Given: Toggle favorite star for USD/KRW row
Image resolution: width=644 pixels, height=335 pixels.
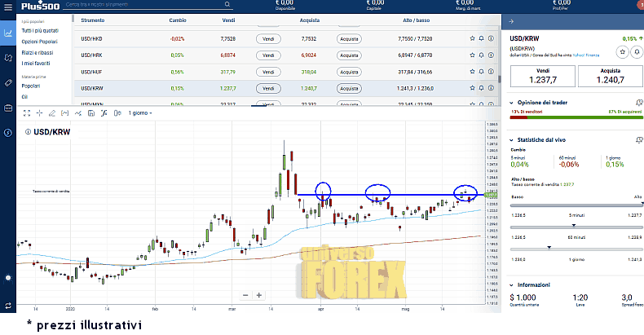Looking at the screenshot, I should 471,88.
